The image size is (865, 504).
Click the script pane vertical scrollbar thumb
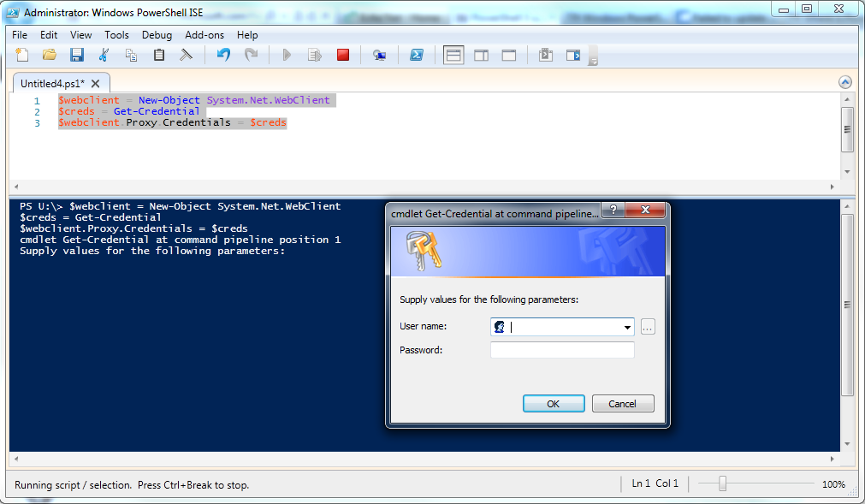click(847, 129)
